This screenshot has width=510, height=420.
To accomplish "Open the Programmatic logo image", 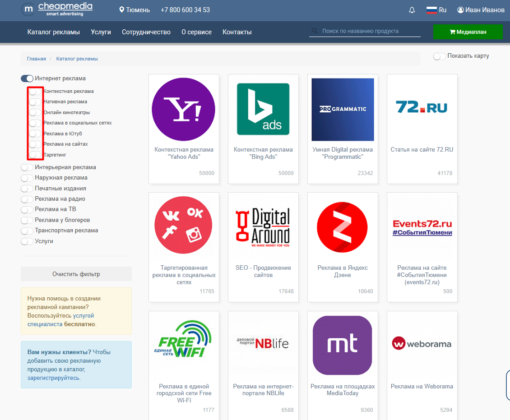I will (x=343, y=110).
